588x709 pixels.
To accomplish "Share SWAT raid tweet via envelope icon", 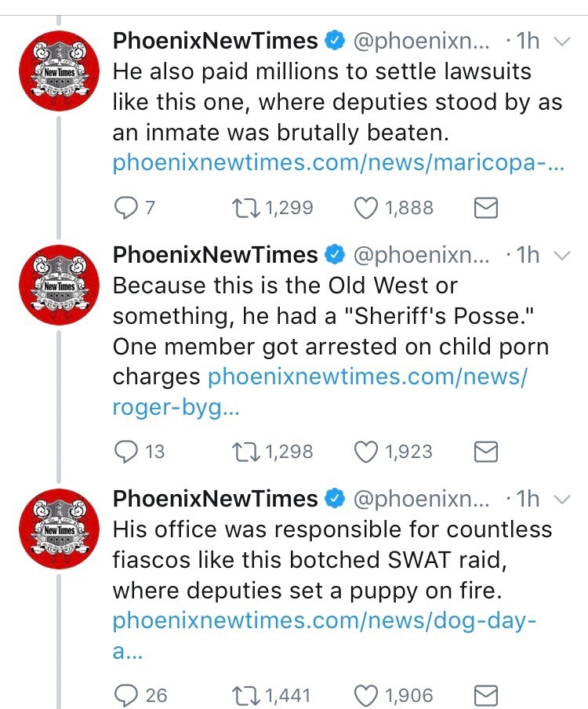I will click(x=487, y=695).
